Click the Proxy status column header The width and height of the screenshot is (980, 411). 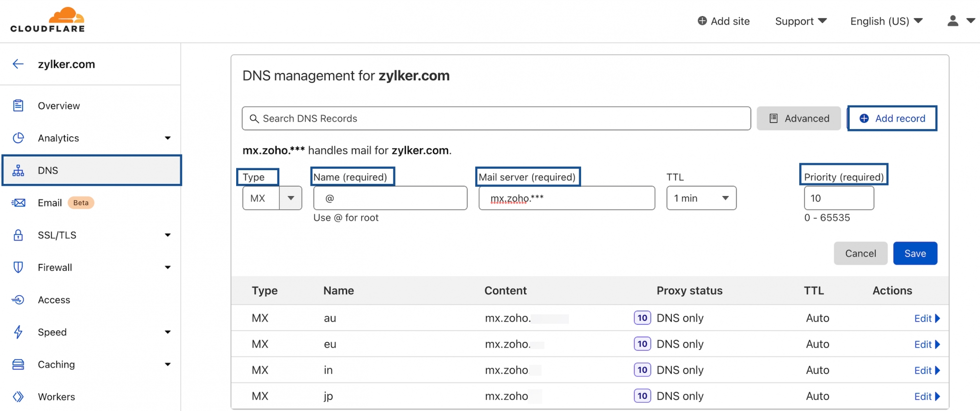[x=689, y=290]
